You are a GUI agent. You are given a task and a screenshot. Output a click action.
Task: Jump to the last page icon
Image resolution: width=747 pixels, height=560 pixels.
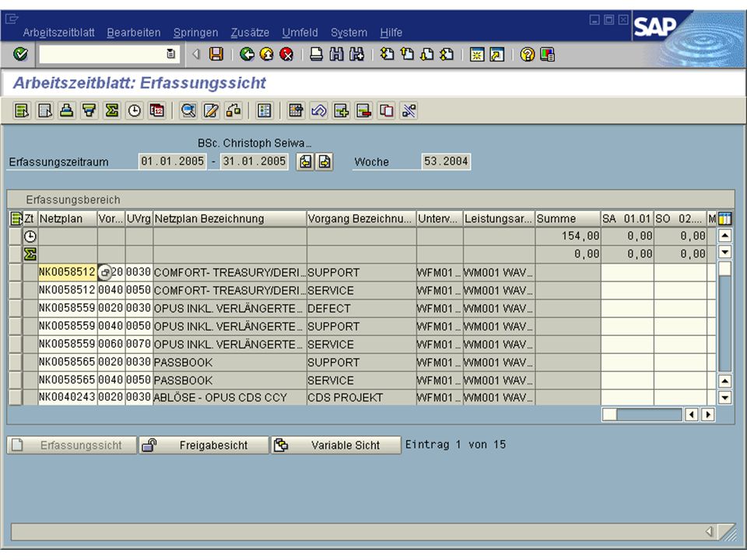(x=447, y=54)
